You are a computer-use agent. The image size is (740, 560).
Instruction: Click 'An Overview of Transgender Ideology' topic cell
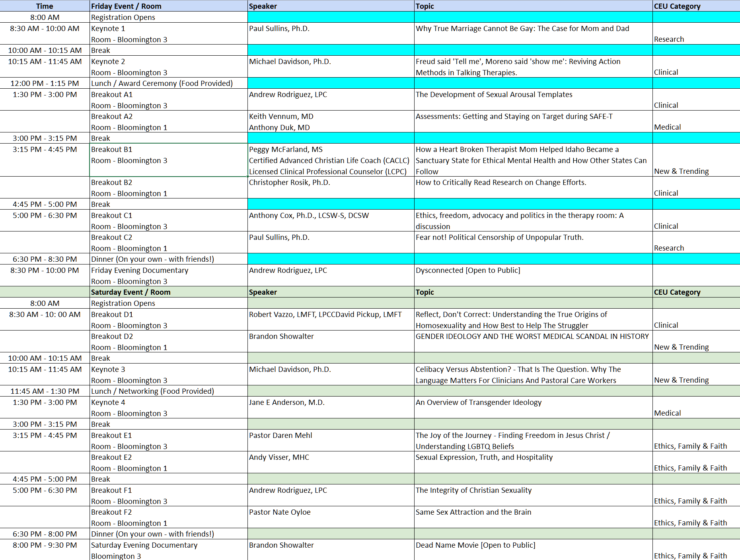pos(533,407)
